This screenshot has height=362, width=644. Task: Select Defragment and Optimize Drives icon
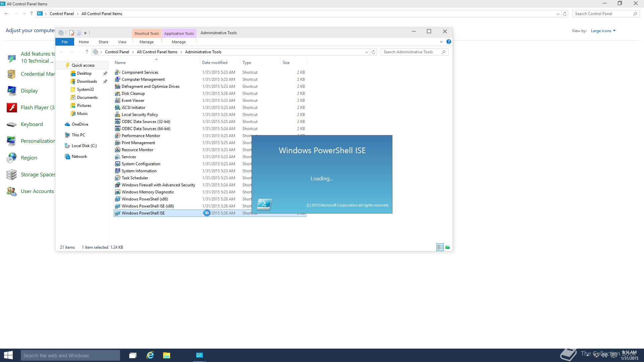coord(117,86)
